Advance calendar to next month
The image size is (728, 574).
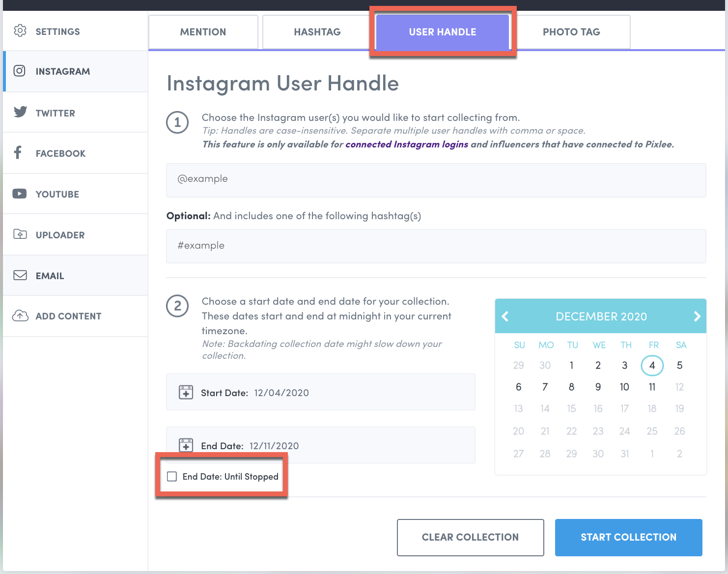click(697, 316)
